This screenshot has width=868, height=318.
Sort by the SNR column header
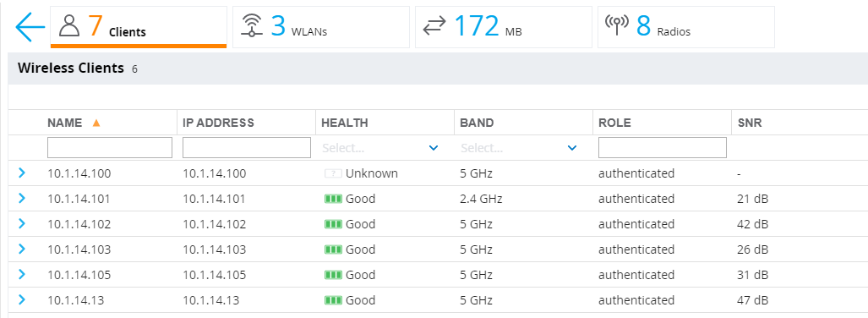click(x=750, y=123)
